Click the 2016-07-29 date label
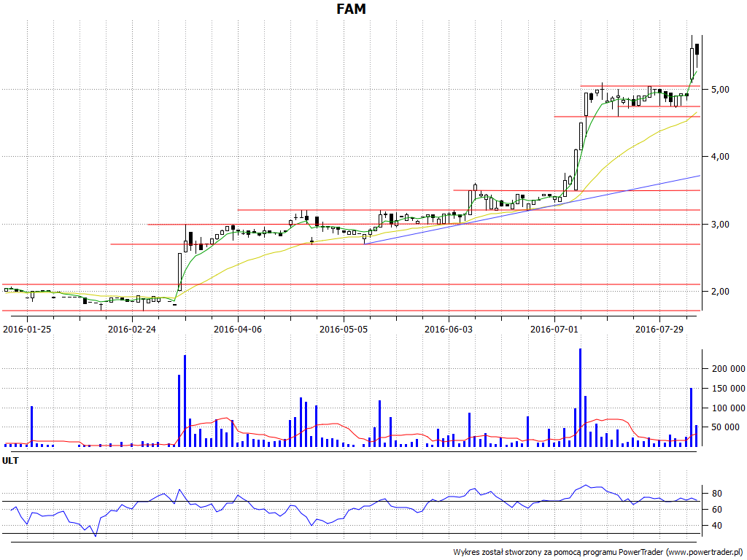Viewport: 747px width, 560px height. coord(659,329)
